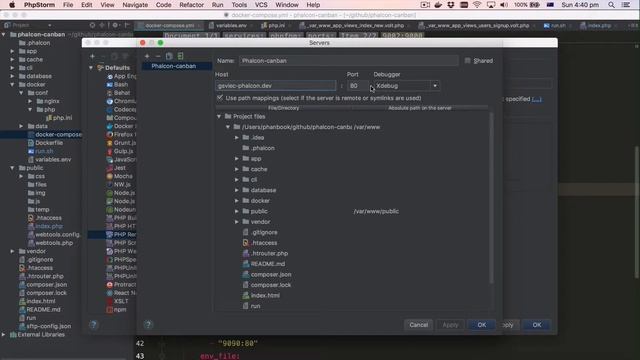Click the Name input field
This screenshot has width=640, height=360.
pos(349,61)
